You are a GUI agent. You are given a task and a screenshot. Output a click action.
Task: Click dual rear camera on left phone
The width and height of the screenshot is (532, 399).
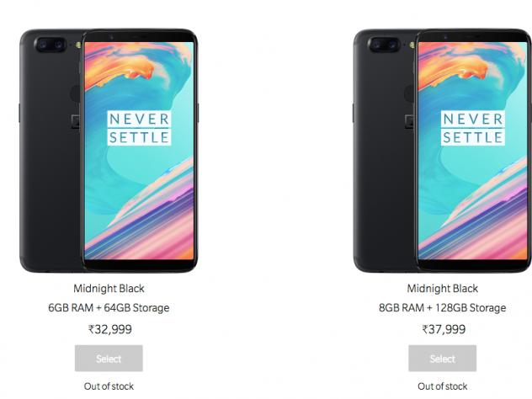pos(51,45)
